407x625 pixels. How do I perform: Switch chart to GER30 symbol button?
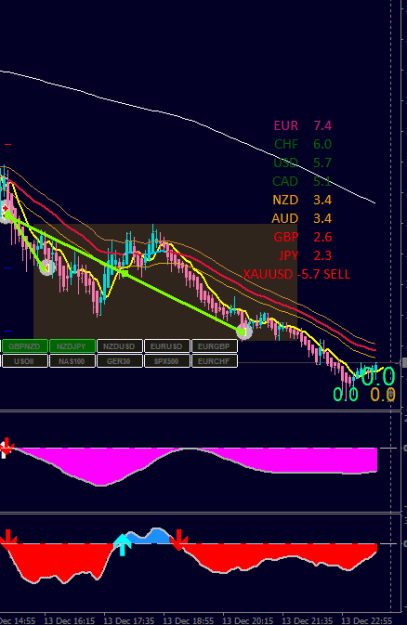coord(120,361)
